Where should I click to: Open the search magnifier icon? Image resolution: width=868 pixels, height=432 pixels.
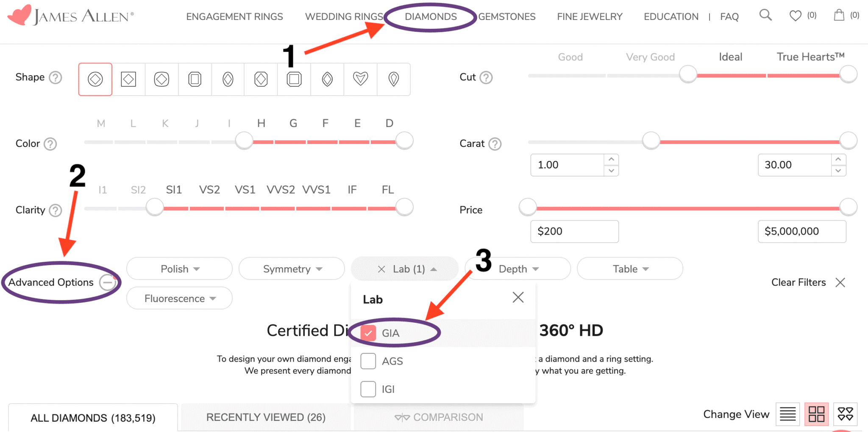pos(765,15)
